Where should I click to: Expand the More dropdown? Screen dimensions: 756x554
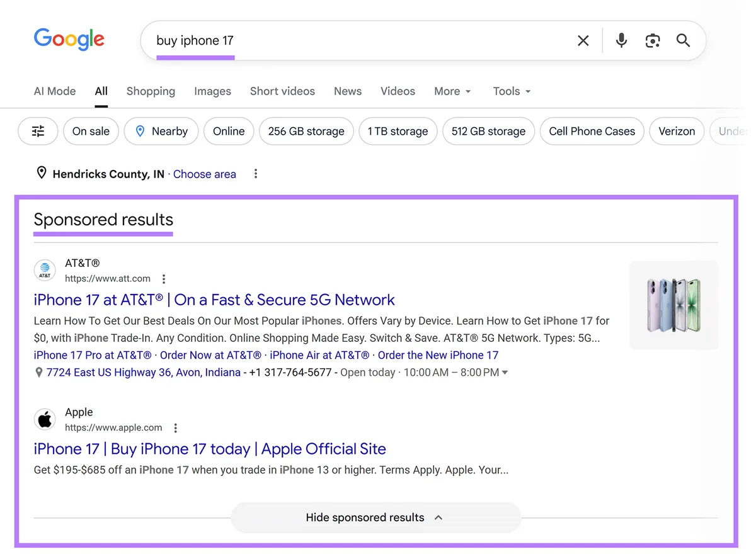[x=452, y=91]
